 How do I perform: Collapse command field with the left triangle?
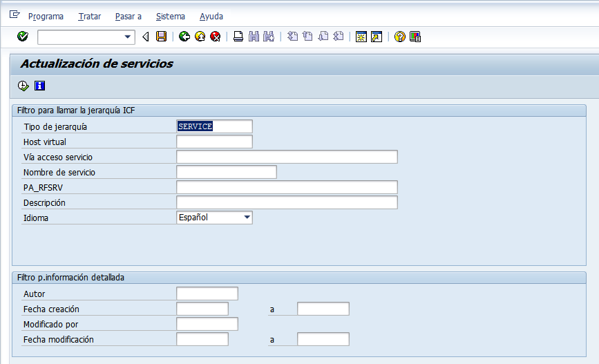pyautogui.click(x=146, y=37)
